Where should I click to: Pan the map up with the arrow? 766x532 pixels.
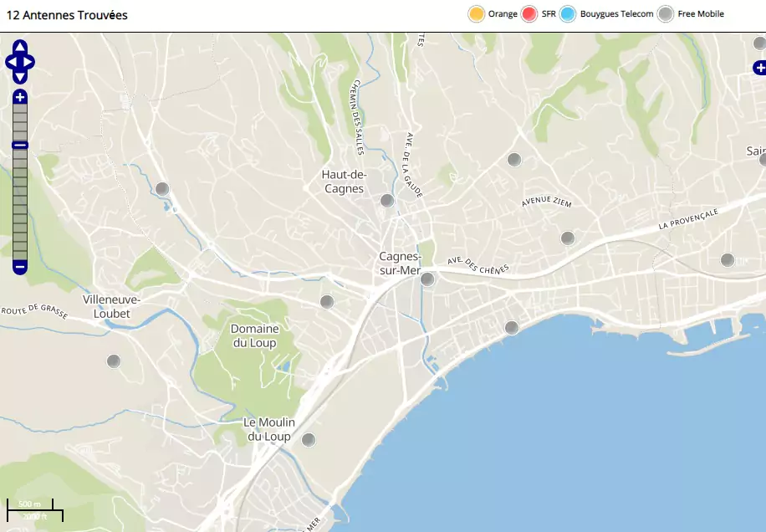20,47
